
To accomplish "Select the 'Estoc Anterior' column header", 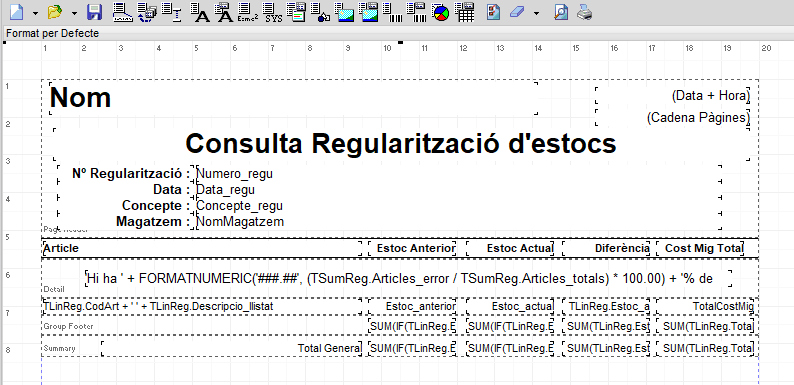I will (x=413, y=248).
